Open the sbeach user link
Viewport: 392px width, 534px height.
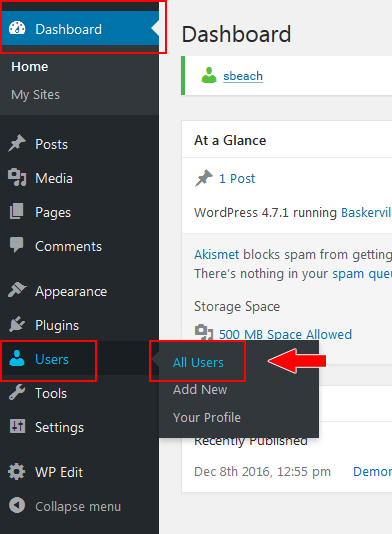[243, 76]
